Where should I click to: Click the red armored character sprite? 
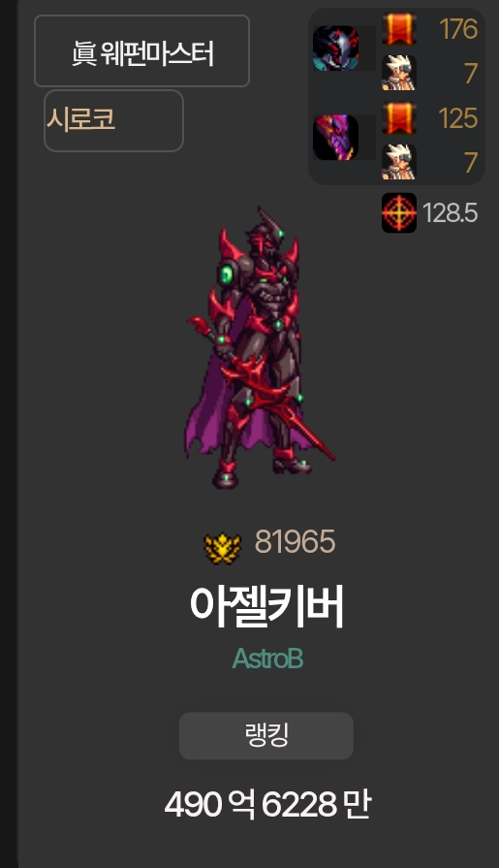(x=260, y=349)
